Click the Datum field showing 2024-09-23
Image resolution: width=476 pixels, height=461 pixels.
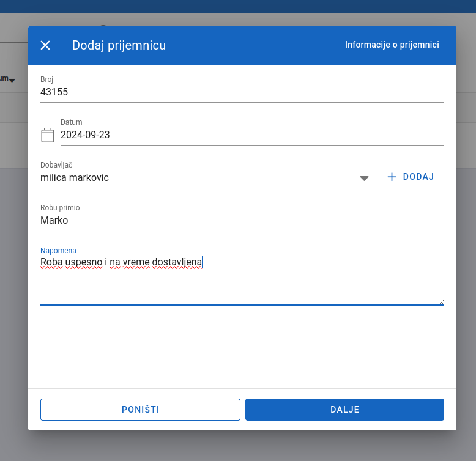(251, 135)
